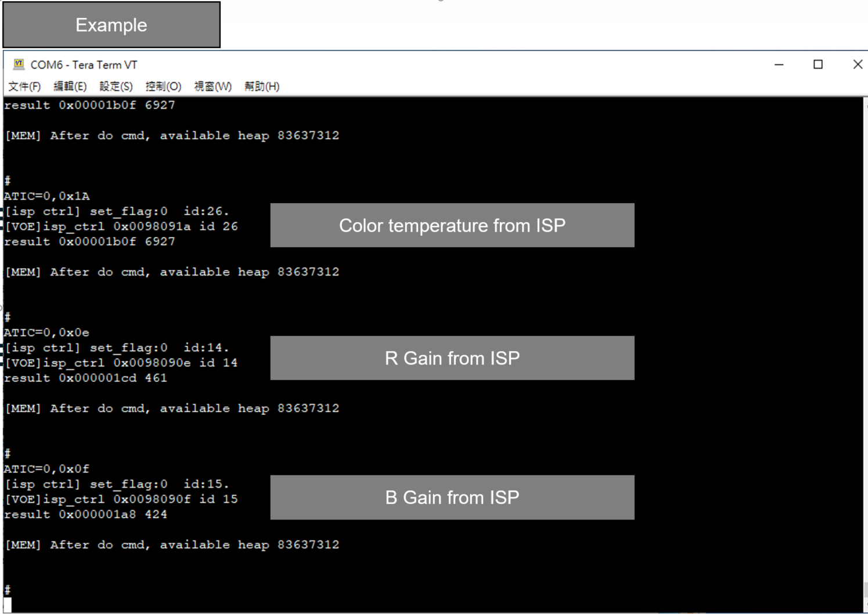Open the 設定(S) menu
This screenshot has height=614, width=868.
(x=116, y=86)
